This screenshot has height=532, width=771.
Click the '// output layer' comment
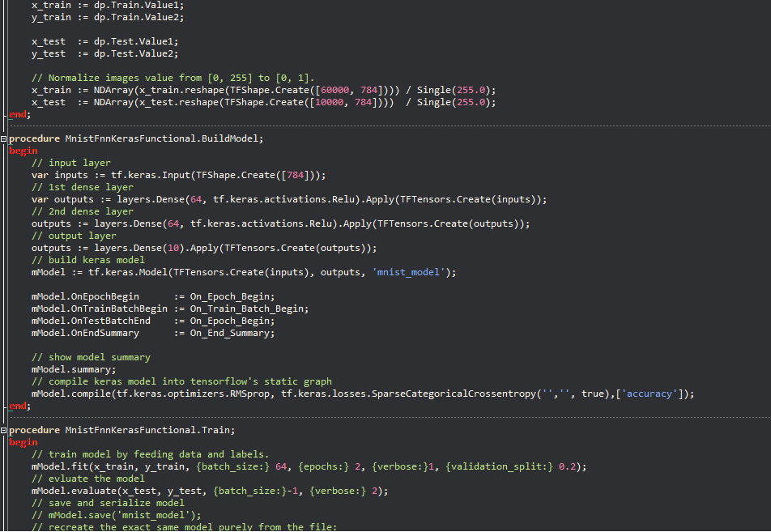[74, 236]
